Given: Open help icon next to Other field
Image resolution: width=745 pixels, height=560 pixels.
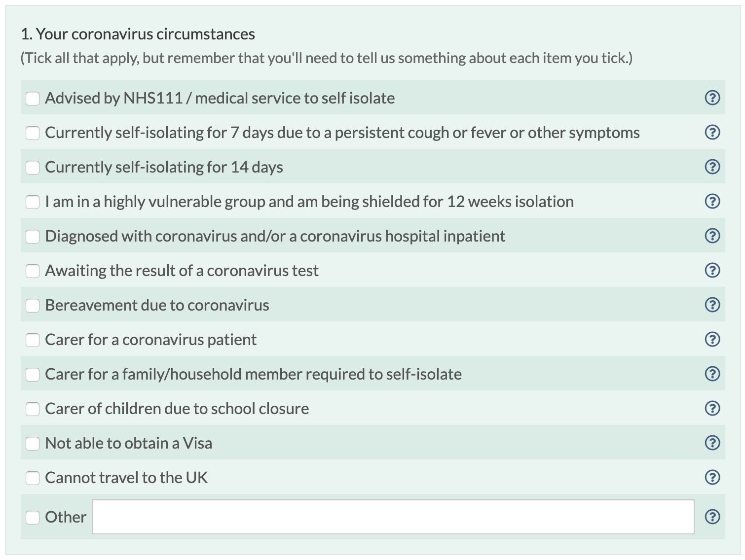Looking at the screenshot, I should pyautogui.click(x=712, y=517).
